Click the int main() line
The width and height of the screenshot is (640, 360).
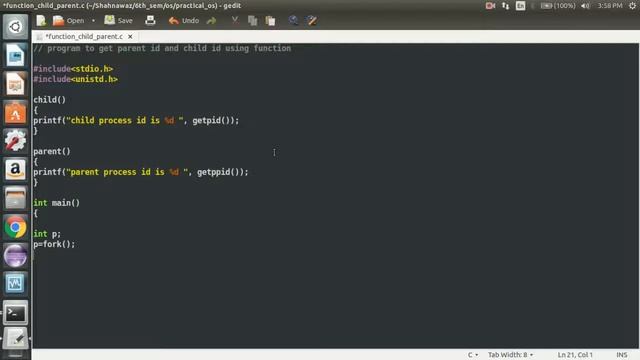56,203
